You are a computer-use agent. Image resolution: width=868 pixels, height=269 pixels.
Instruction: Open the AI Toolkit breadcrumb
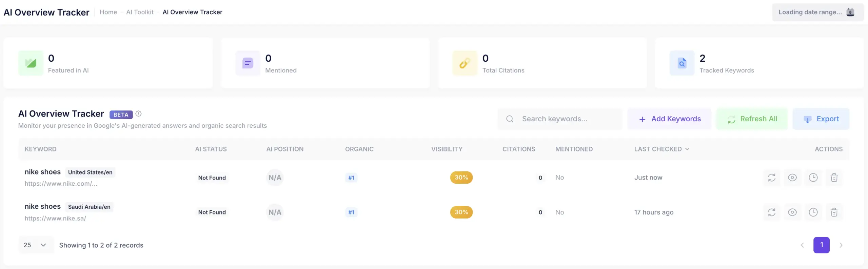pyautogui.click(x=140, y=12)
